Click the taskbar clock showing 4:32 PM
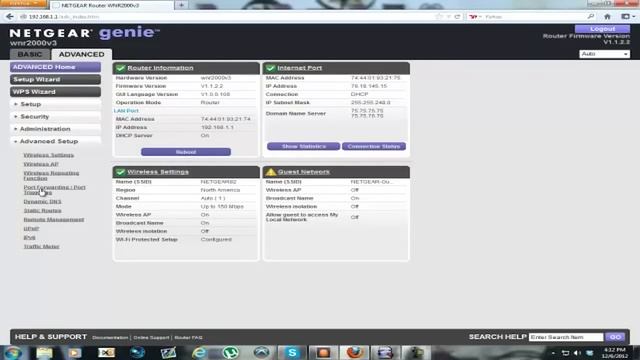640x360 pixels. [615, 353]
